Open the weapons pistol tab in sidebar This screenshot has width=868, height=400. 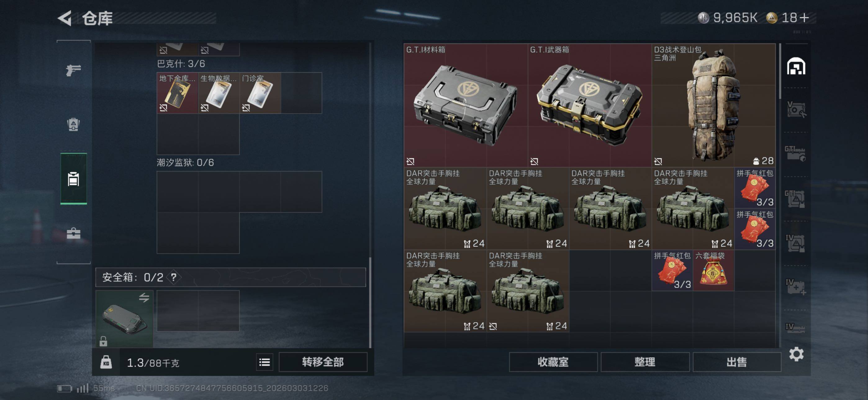pos(74,70)
